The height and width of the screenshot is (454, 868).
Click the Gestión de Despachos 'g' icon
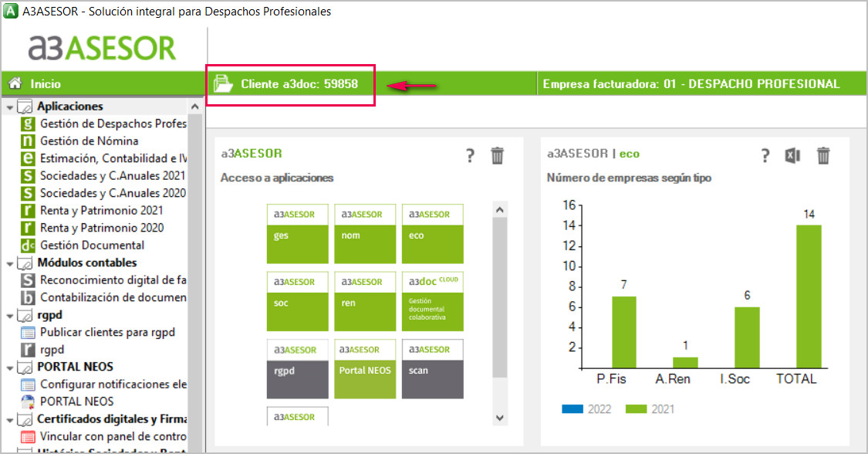pos(28,124)
